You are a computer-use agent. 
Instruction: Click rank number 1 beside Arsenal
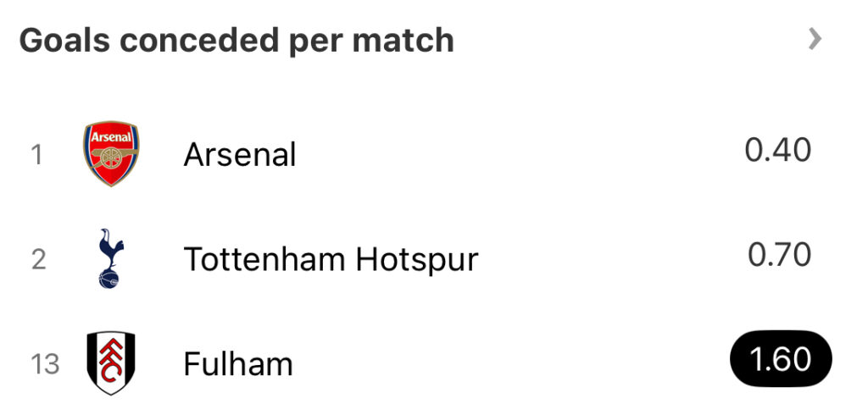pos(37,156)
